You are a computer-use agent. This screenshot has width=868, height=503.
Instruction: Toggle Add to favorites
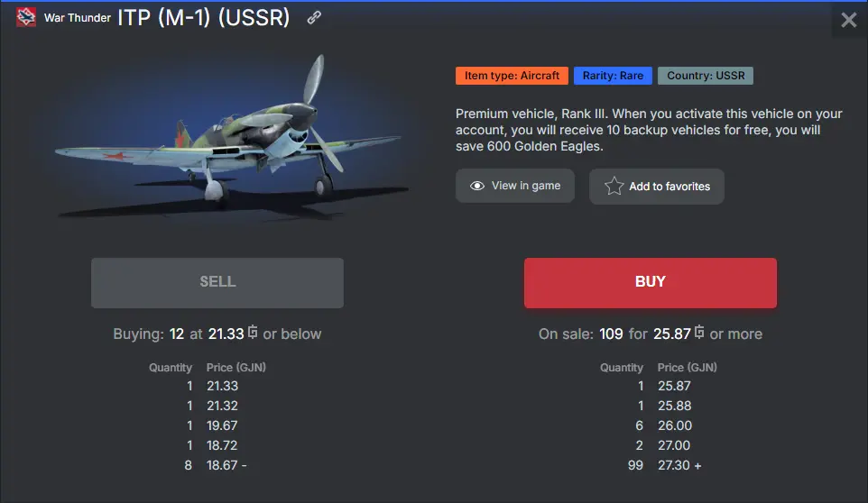657,187
